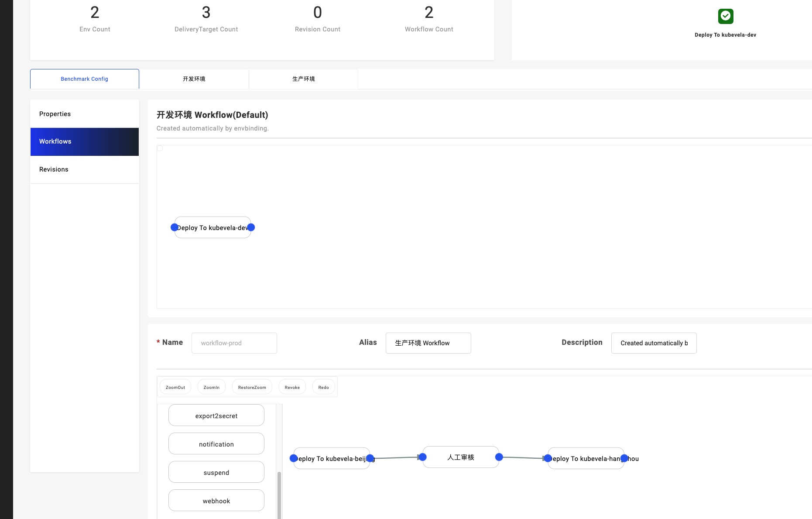Click the ZoomOut toolbar button
This screenshot has width=812, height=519.
click(x=175, y=387)
